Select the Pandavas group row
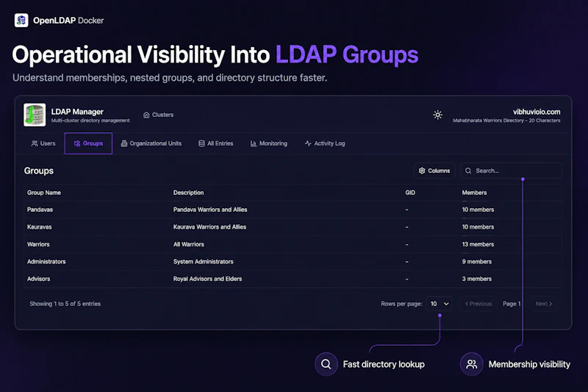Screen dimensions: 588x392 point(293,210)
